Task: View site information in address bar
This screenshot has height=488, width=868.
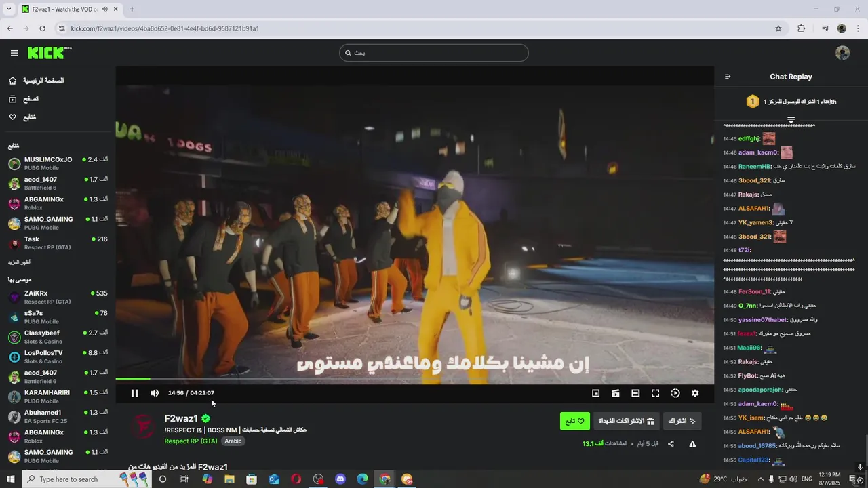Action: [x=62, y=28]
